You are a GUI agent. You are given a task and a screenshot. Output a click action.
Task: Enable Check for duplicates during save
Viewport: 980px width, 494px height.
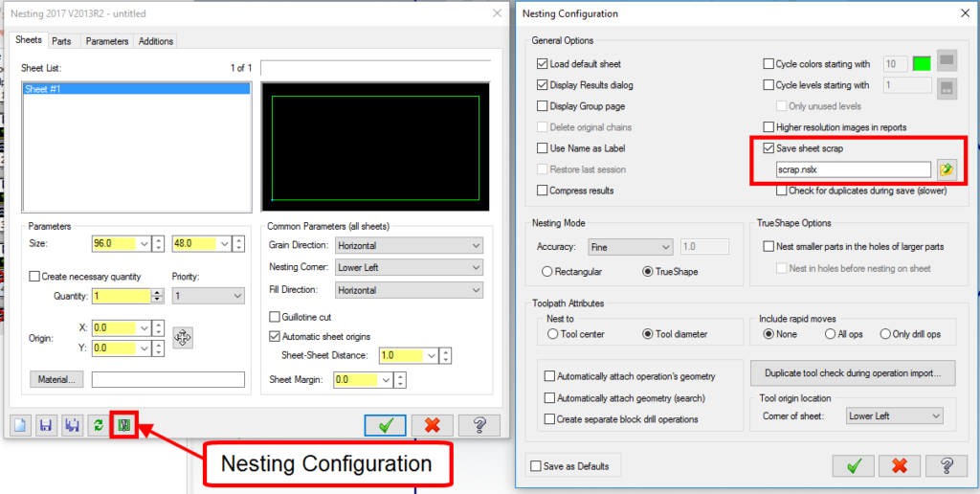781,191
